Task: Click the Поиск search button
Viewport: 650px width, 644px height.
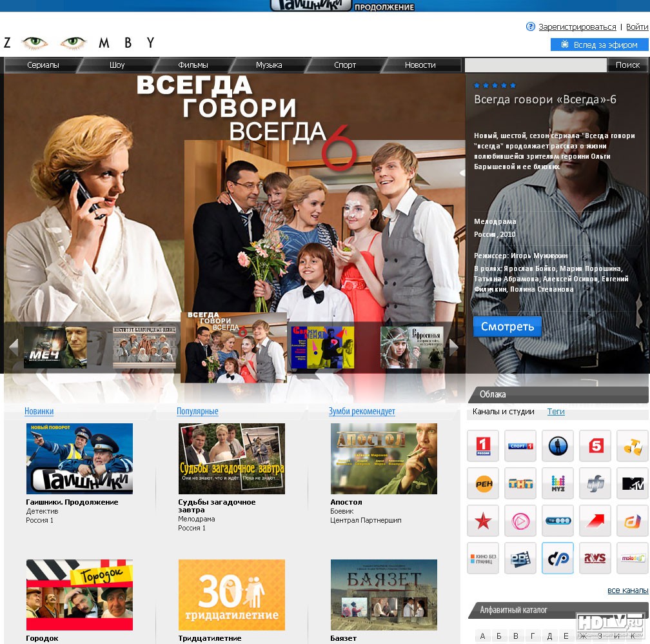Action: [x=627, y=65]
